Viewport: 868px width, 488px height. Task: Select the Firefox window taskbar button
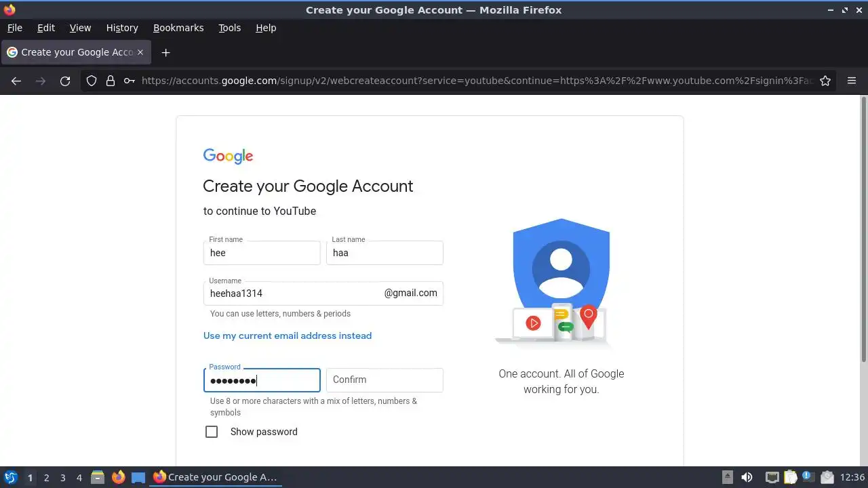click(217, 477)
